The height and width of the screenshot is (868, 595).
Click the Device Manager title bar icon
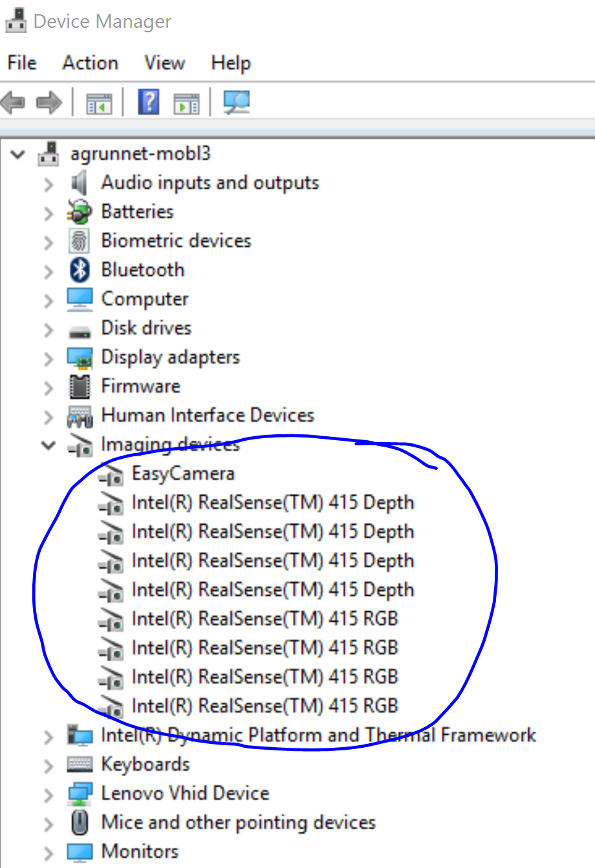pos(16,21)
